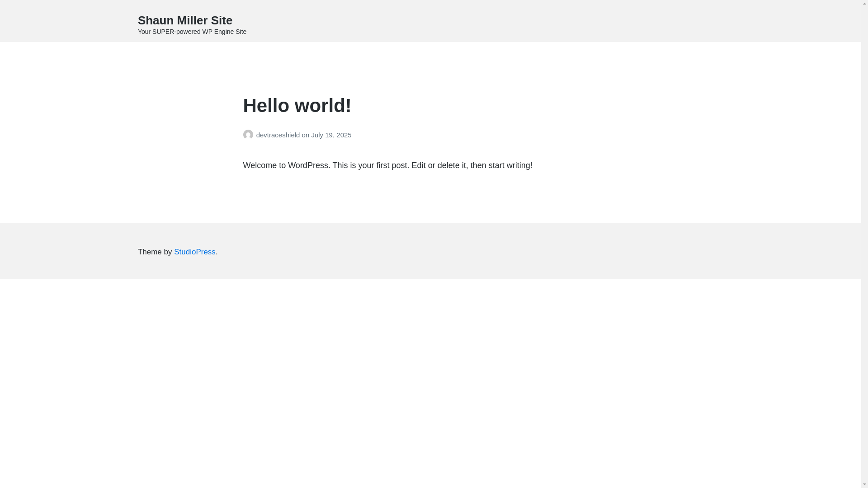Click the scrollbar up arrow

pyautogui.click(x=864, y=4)
